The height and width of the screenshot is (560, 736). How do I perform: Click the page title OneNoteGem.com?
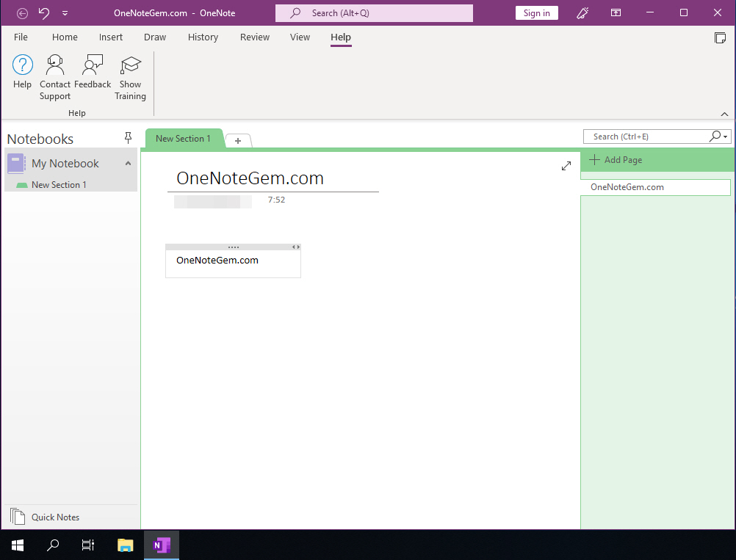tap(250, 178)
